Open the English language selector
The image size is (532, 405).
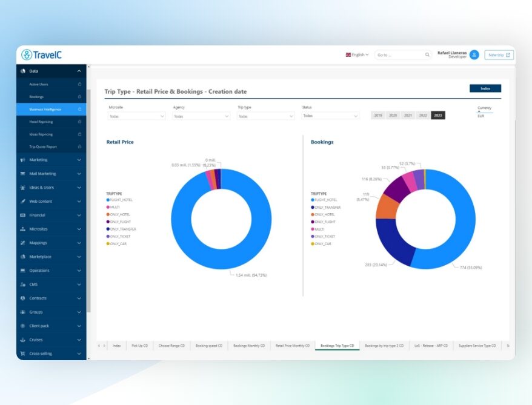click(357, 54)
